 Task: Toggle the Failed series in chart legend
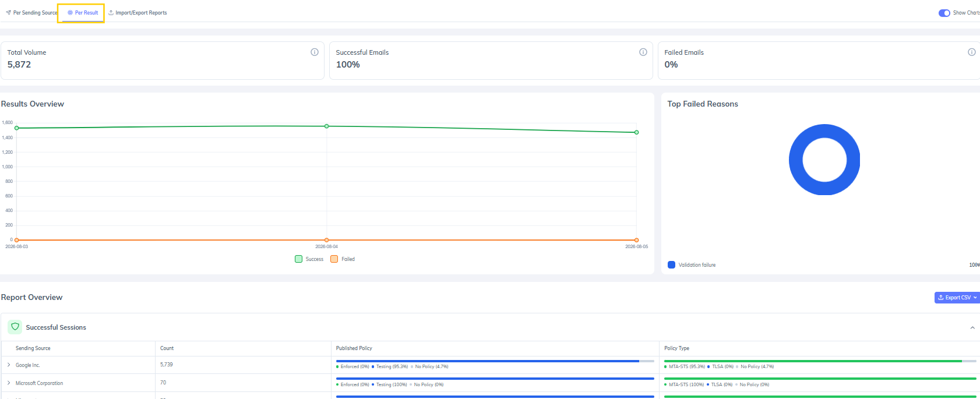point(343,259)
